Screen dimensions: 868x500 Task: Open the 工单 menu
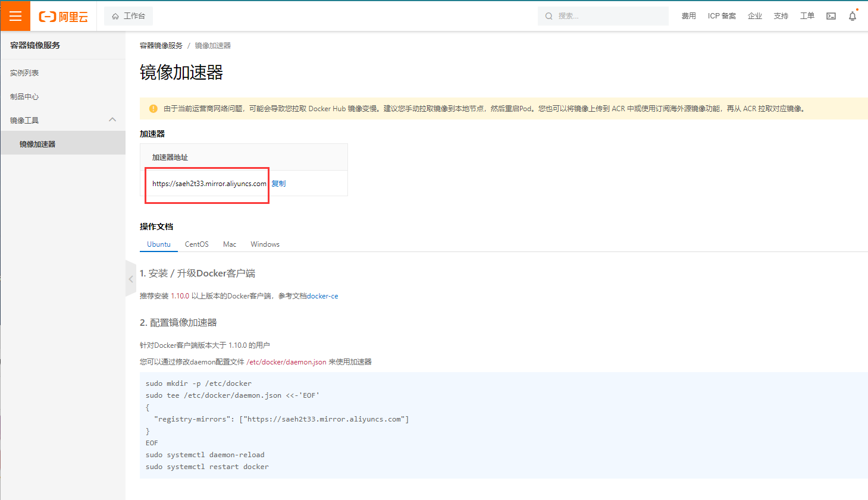[x=807, y=16]
